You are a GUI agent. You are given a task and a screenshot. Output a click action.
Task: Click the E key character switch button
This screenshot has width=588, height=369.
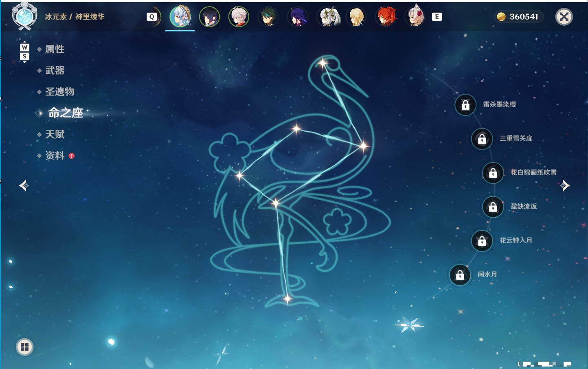[x=437, y=17]
